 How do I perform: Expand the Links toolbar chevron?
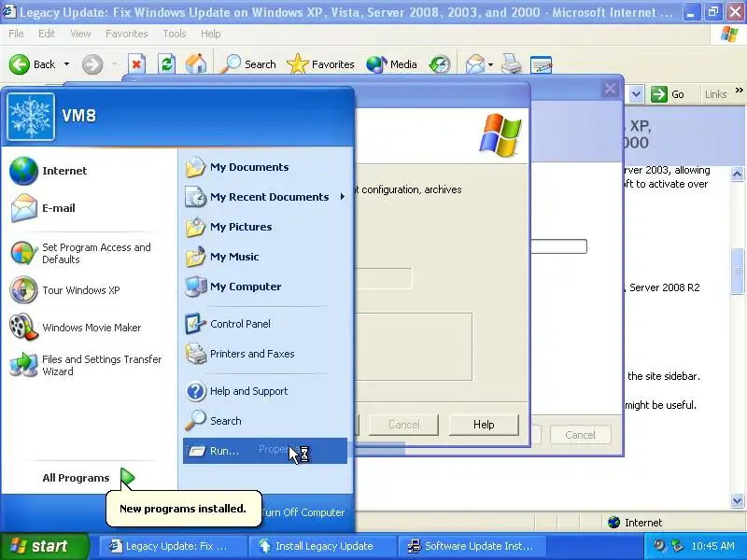pyautogui.click(x=739, y=91)
